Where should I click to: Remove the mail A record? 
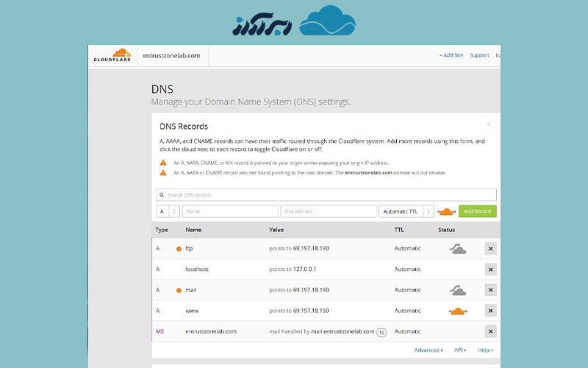click(x=490, y=290)
